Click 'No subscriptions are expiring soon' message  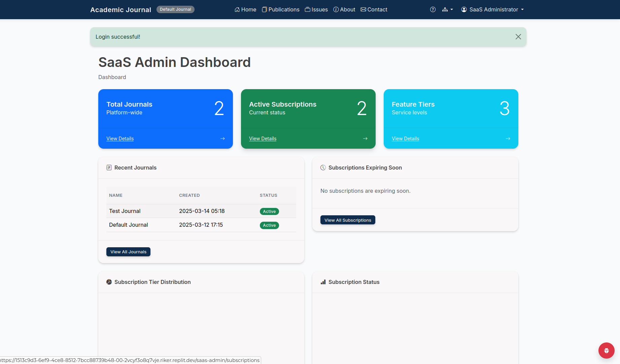[365, 191]
